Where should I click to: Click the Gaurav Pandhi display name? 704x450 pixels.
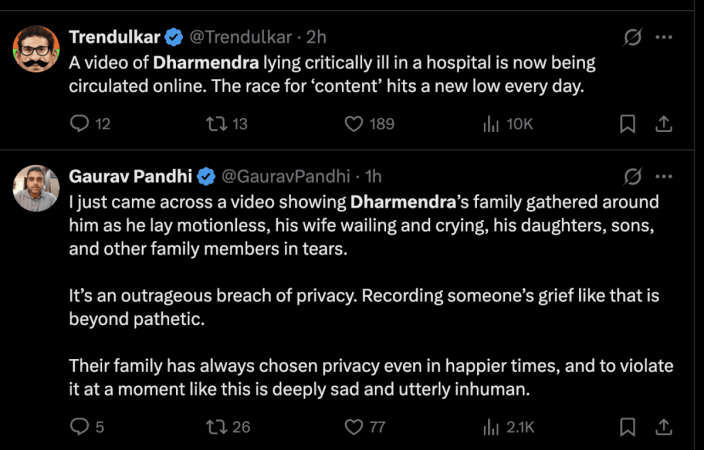pyautogui.click(x=130, y=177)
